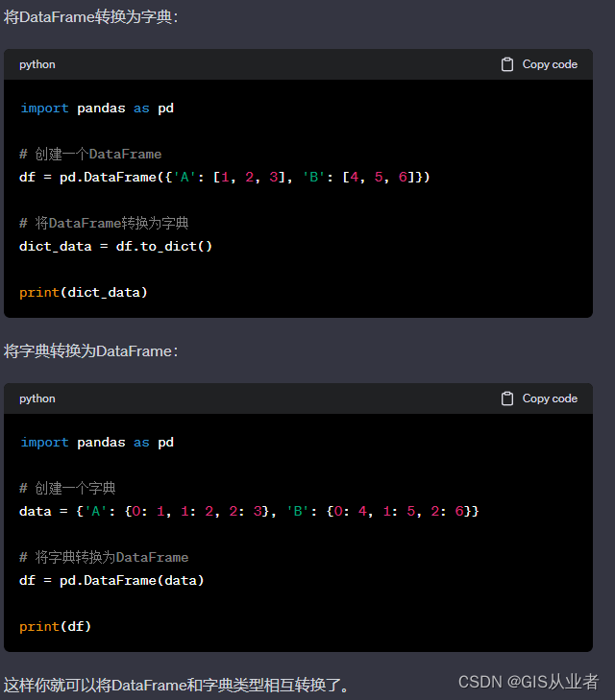Screen dimensions: 615x700
Task: Click comment '# 将DataFrame转换为字典'
Action: click(x=104, y=223)
